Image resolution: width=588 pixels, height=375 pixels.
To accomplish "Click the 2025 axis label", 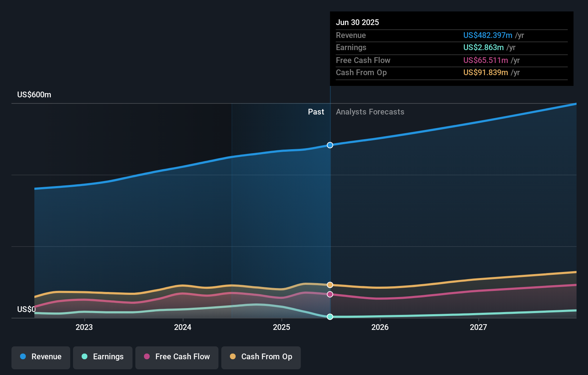I will click(281, 327).
